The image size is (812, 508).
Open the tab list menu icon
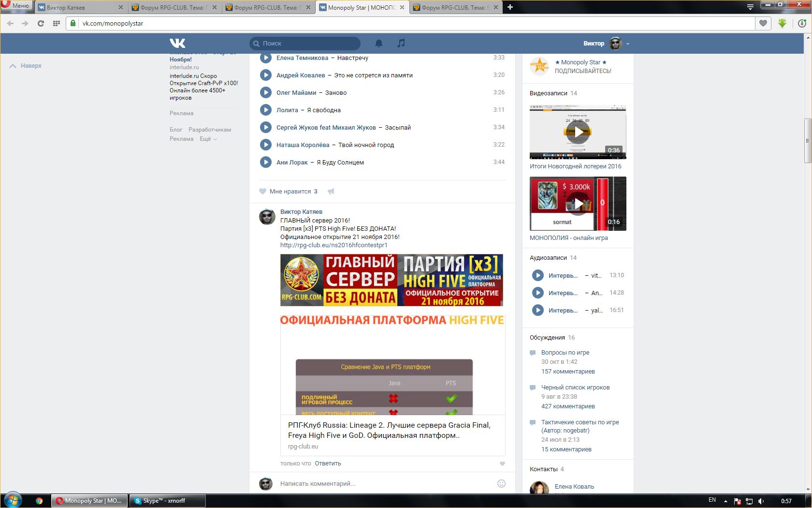[750, 7]
